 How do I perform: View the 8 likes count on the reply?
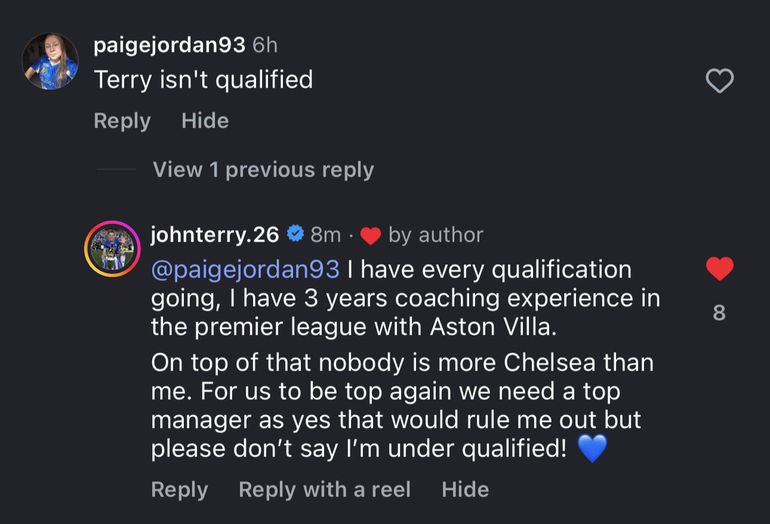click(719, 313)
